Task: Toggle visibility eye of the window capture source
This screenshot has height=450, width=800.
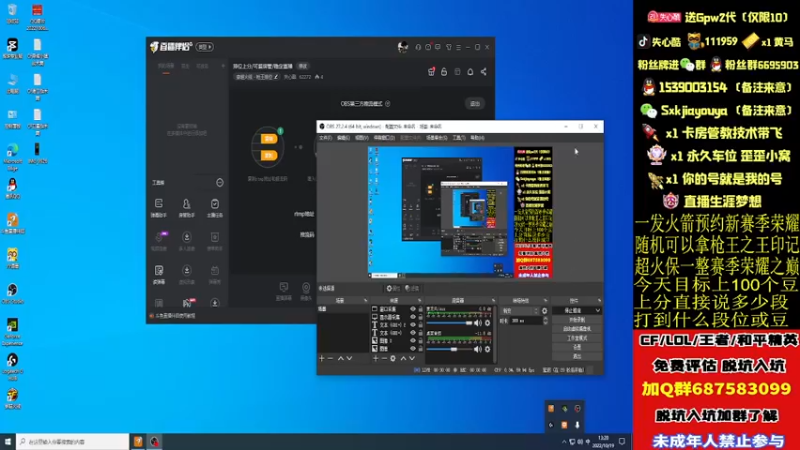Action: pos(413,309)
